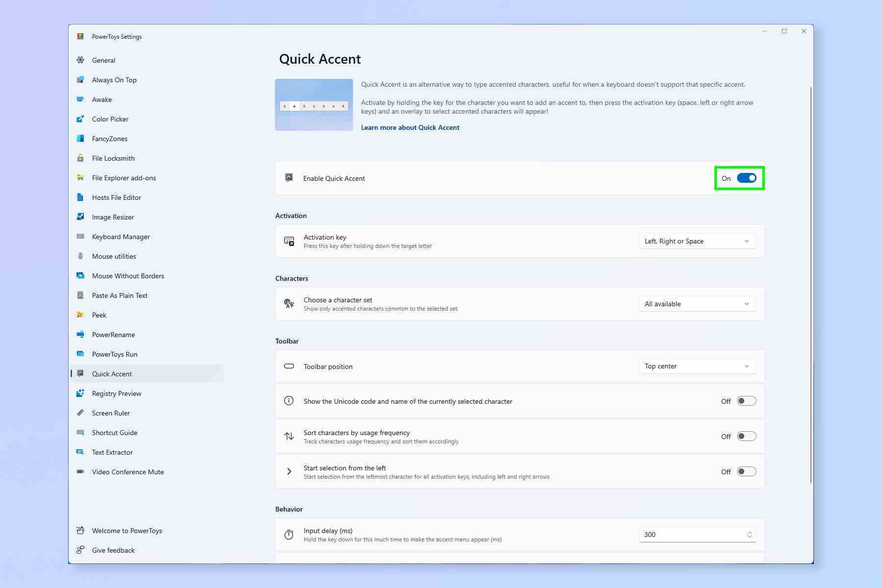Viewport: 882px width, 588px height.
Task: Click the Paste As Plain Text icon
Action: coord(80,295)
